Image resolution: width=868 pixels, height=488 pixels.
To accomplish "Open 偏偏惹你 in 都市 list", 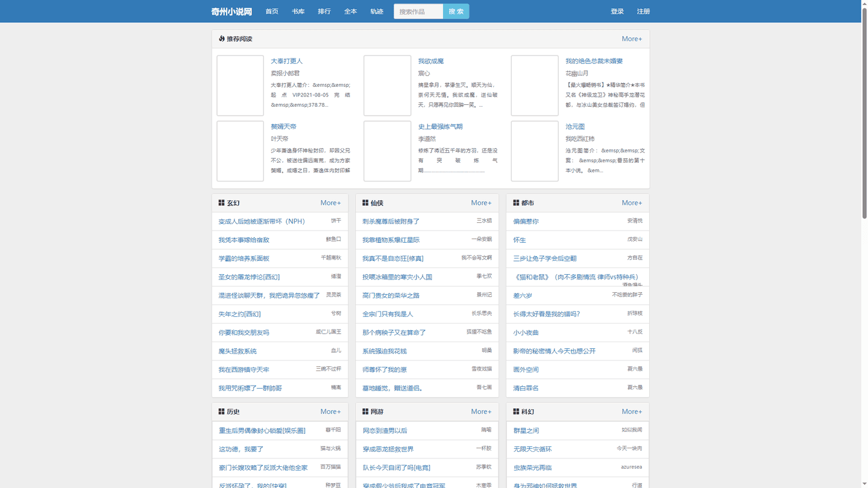I will 526,221.
